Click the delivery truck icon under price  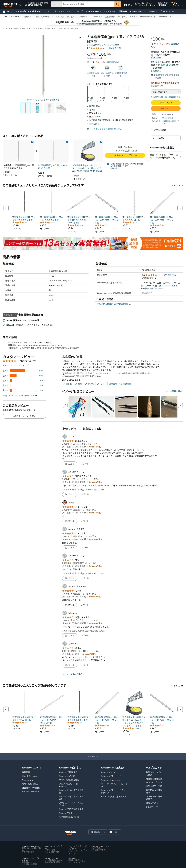tap(93, 68)
